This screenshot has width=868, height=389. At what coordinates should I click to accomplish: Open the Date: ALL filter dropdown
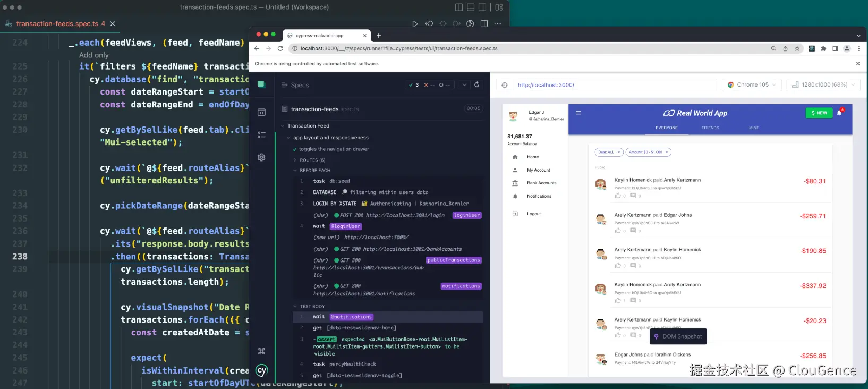609,153
